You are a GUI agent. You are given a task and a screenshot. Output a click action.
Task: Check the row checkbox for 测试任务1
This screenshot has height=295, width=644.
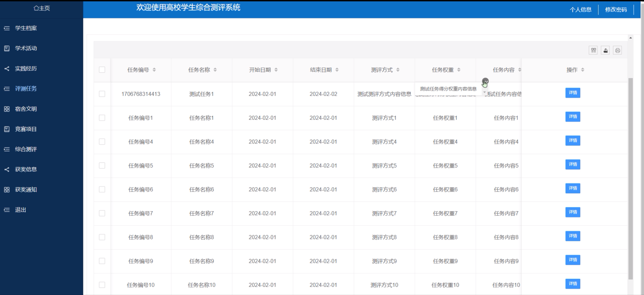point(102,94)
